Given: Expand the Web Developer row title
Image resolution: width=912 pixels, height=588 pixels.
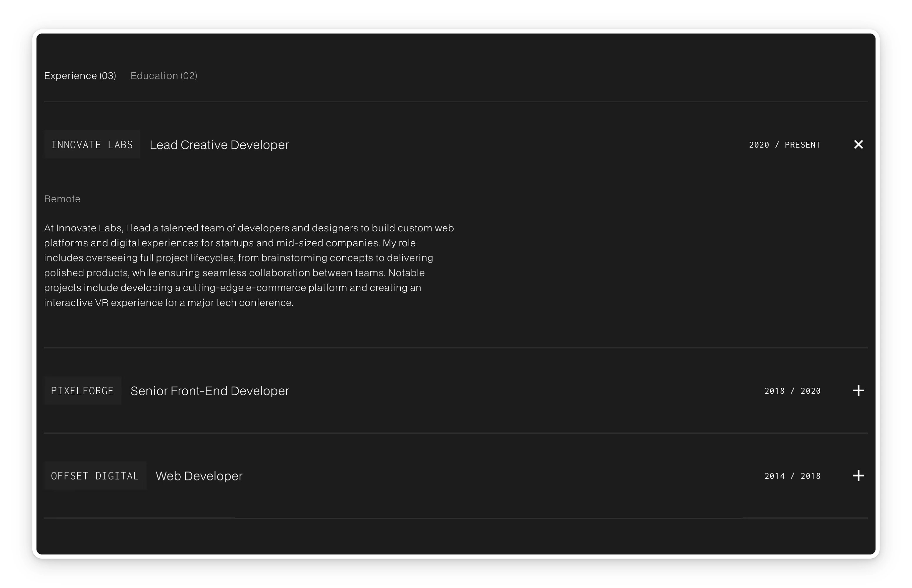Looking at the screenshot, I should pyautogui.click(x=199, y=476).
